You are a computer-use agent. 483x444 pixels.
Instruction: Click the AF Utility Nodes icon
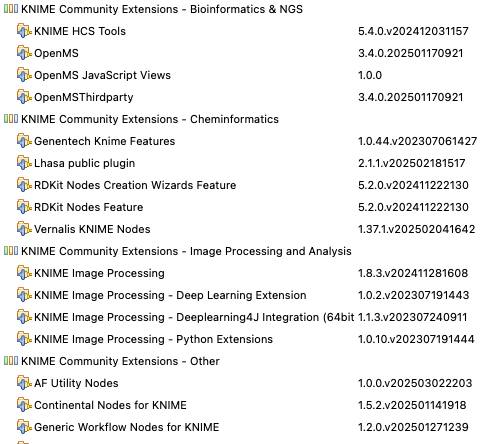click(x=24, y=383)
